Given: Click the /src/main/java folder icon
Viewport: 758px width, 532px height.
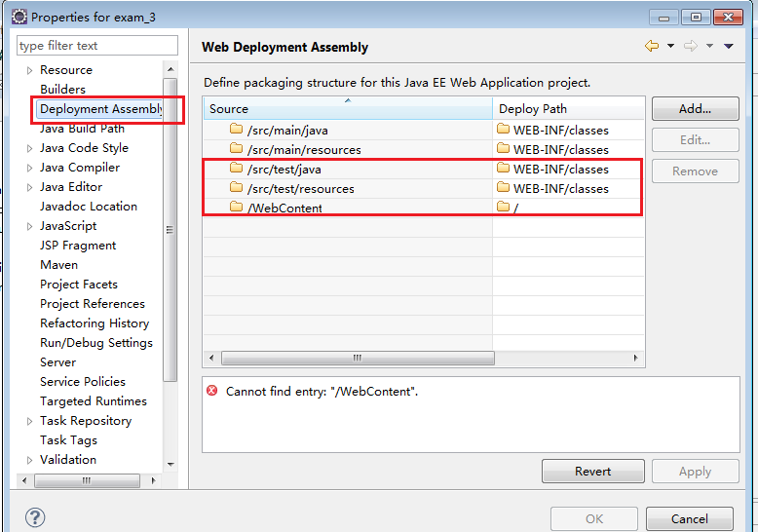Looking at the screenshot, I should tap(236, 130).
